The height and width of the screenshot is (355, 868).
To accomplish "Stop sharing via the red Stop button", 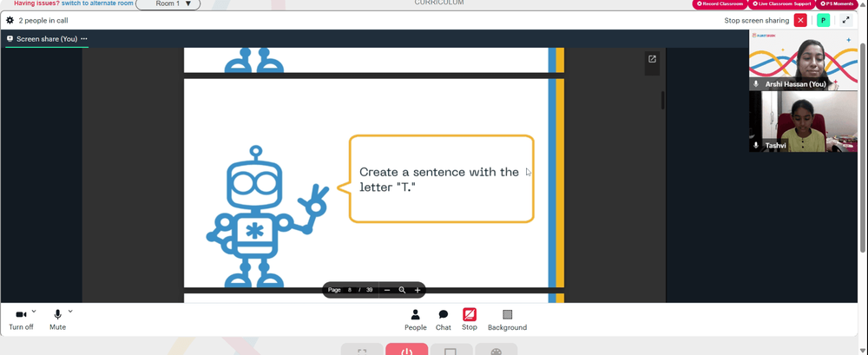I will (470, 319).
